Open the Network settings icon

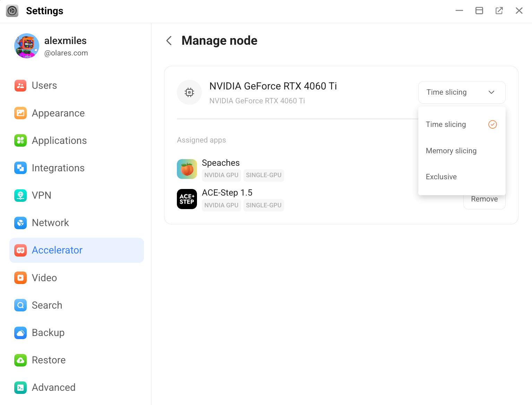pyautogui.click(x=20, y=223)
